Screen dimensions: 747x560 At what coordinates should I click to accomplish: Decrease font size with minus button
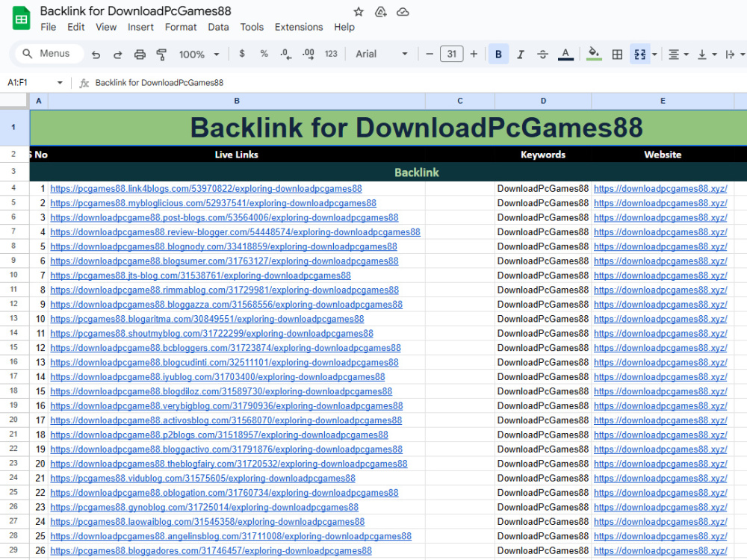coord(430,54)
